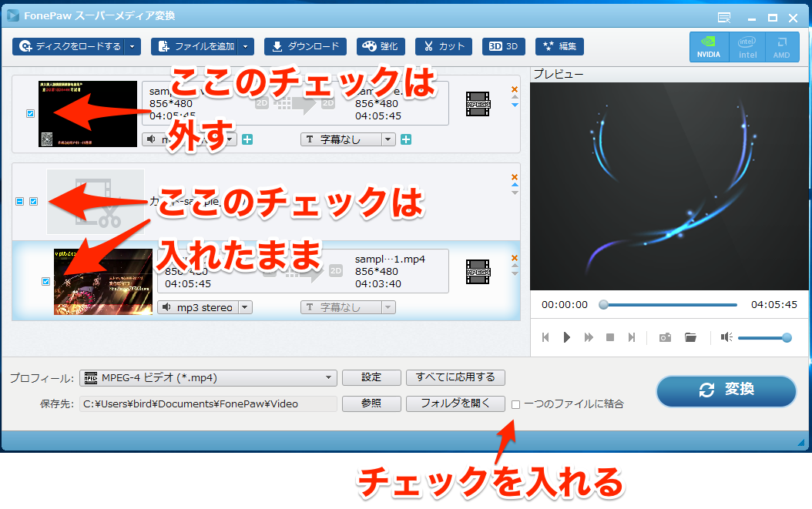The height and width of the screenshot is (509, 812).
Task: Toggle Intel hardware acceleration
Action: [747, 47]
